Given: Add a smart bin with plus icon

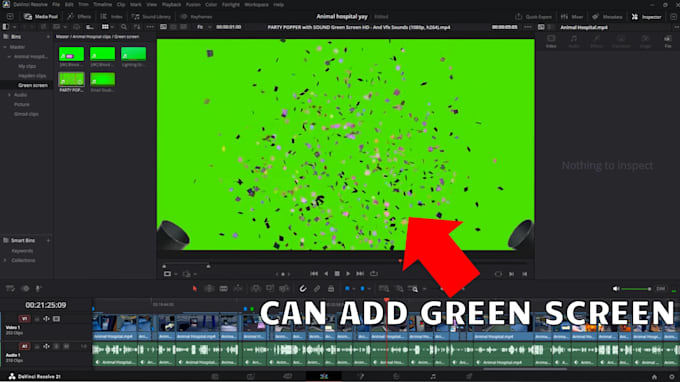Looking at the screenshot, I should (x=48, y=240).
